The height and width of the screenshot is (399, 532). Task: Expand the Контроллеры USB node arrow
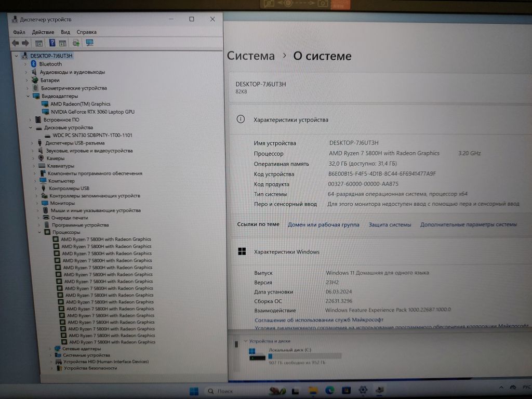coord(35,188)
